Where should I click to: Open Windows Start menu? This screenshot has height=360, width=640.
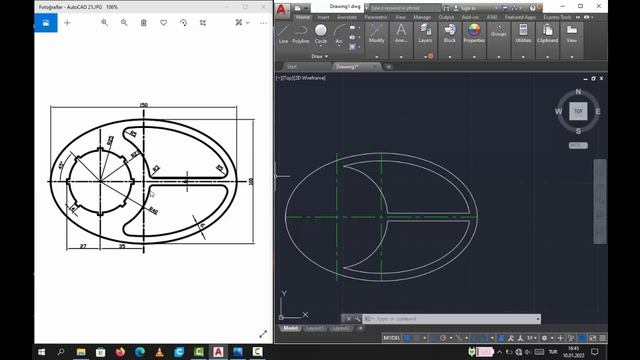pyautogui.click(x=42, y=352)
